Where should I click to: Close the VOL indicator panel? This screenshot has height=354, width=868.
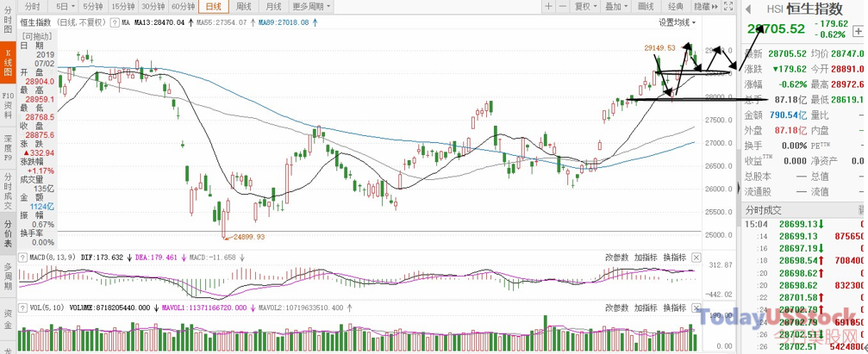click(x=696, y=307)
